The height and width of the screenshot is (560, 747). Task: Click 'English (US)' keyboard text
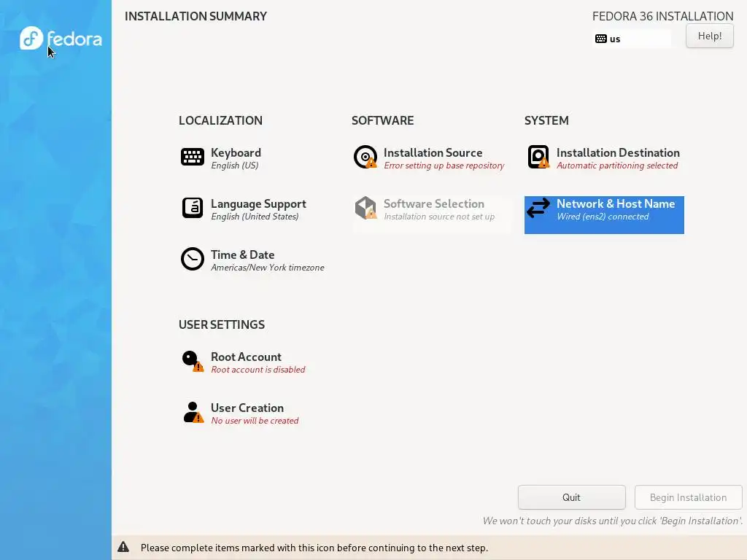(235, 166)
